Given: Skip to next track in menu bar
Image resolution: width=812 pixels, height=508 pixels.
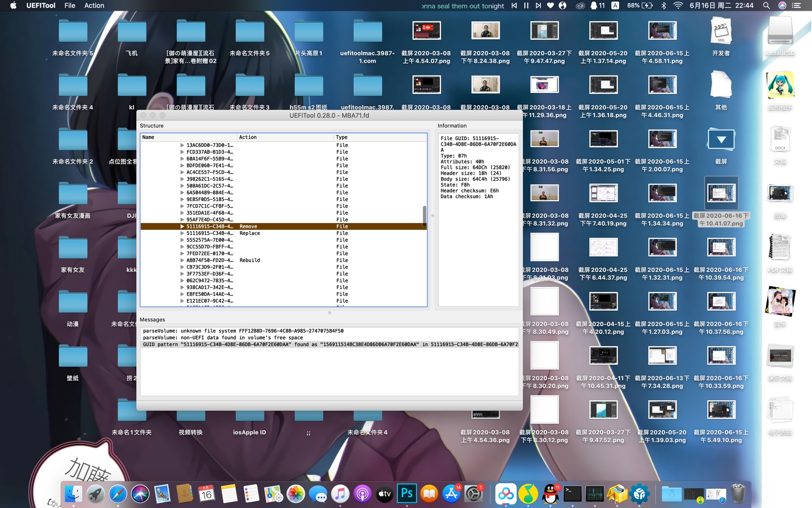Looking at the screenshot, I should (x=538, y=5).
